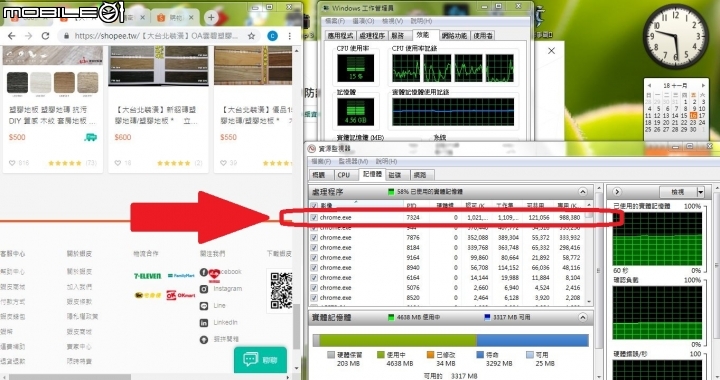Screen dimensions: 720x380
Task: Toggle checkbox for chrome.exe PID 7324
Action: point(314,218)
